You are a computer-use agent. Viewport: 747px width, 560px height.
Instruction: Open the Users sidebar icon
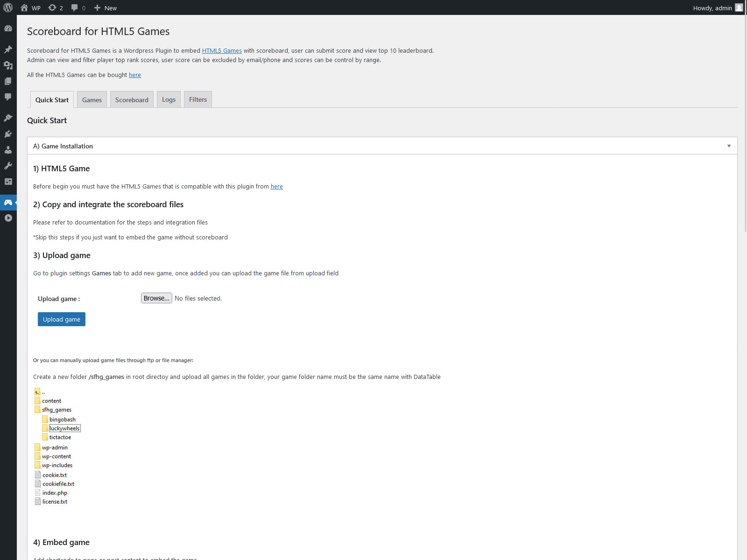tap(8, 150)
